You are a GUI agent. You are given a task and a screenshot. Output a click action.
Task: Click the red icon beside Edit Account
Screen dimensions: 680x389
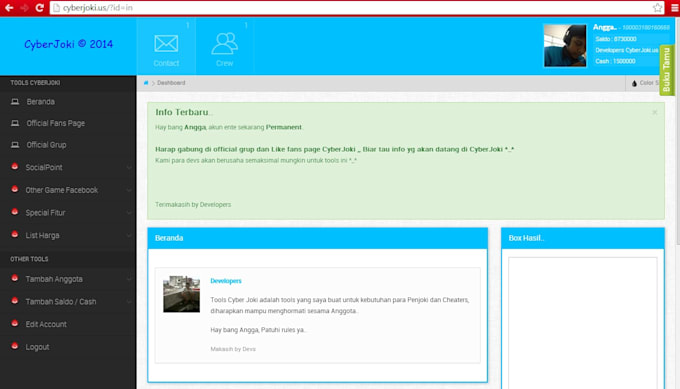[15, 324]
